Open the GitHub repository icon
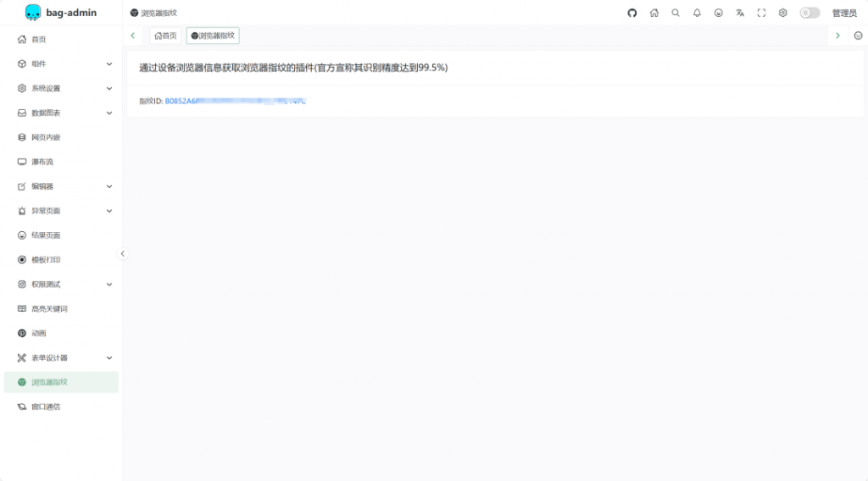 pyautogui.click(x=632, y=13)
